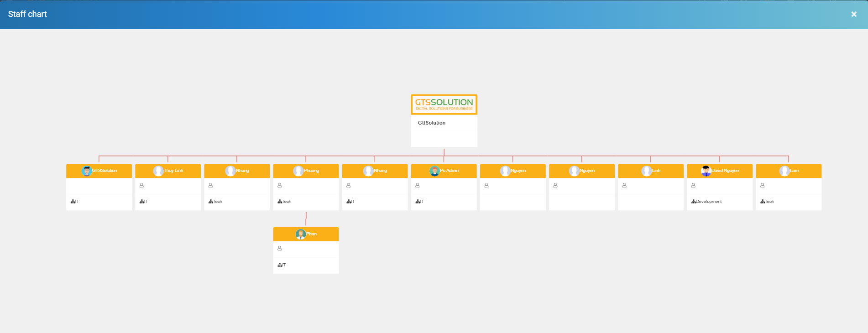Select the GttSolution root node label
This screenshot has width=868, height=333.
pyautogui.click(x=432, y=123)
